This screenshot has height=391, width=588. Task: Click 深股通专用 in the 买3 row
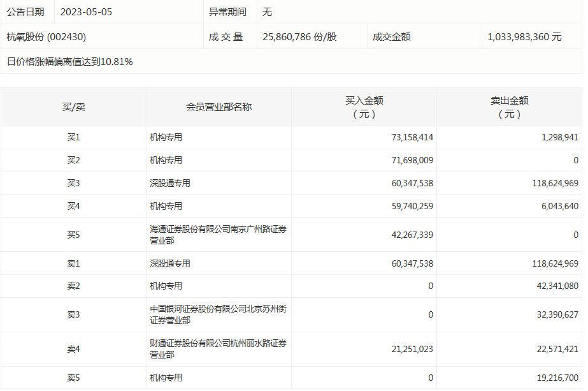(x=170, y=183)
